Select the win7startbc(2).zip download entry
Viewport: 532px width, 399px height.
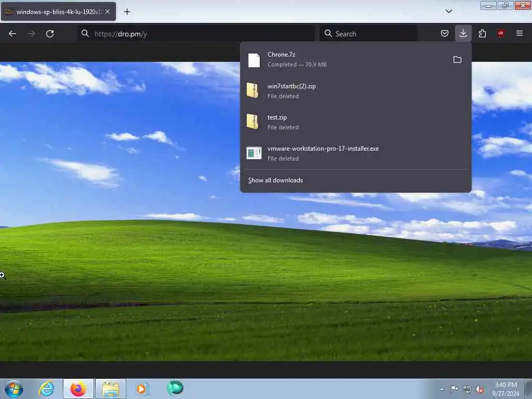tap(355, 91)
